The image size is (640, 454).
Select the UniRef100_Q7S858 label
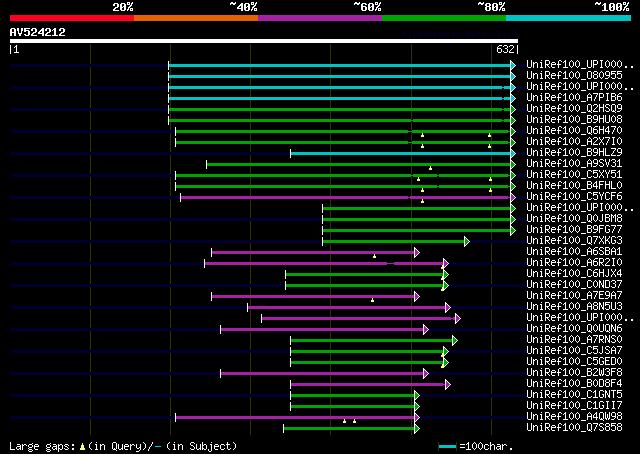574,428
